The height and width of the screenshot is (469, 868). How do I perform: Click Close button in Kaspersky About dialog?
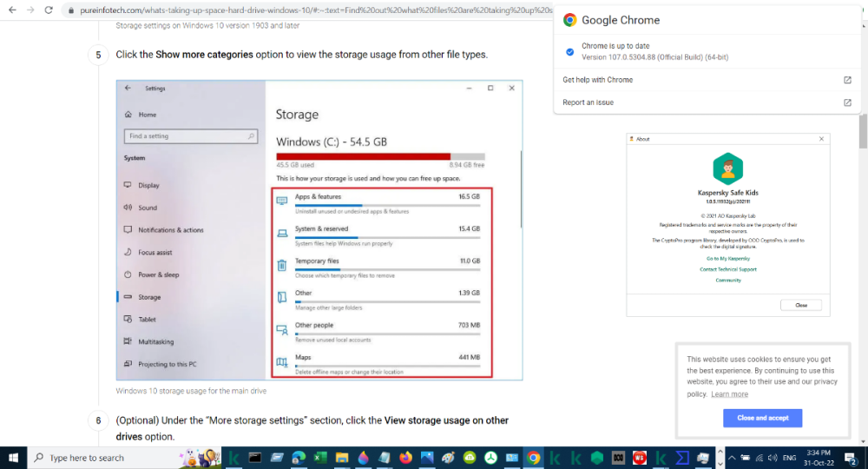801,305
